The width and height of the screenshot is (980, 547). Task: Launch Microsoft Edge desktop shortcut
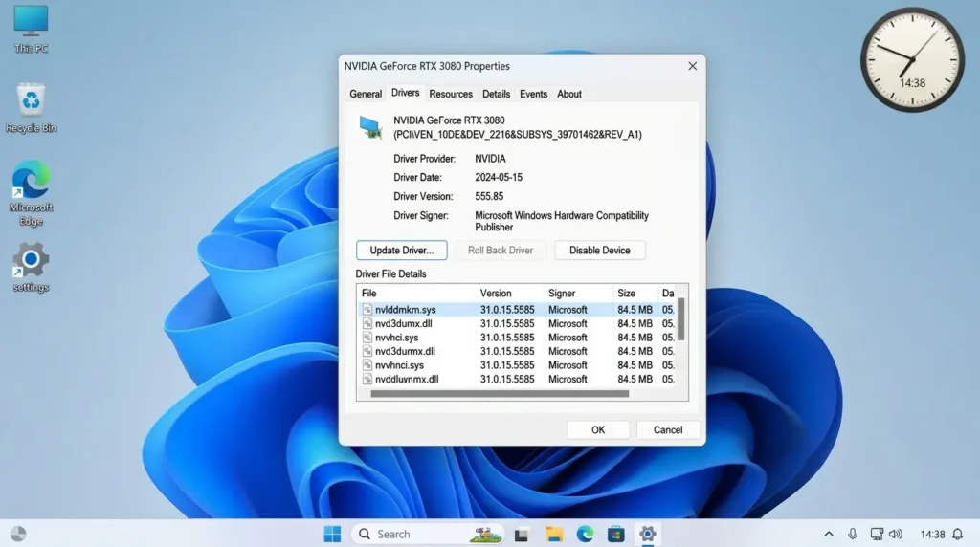31,193
